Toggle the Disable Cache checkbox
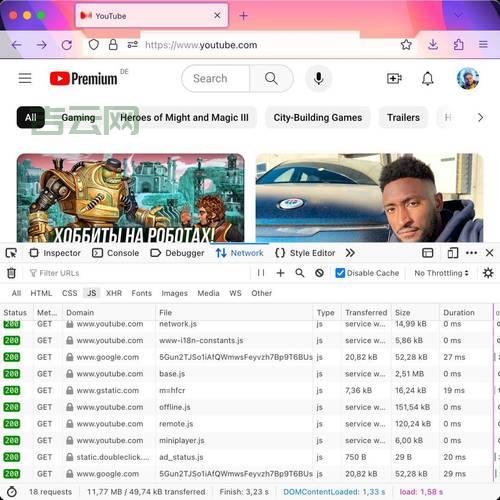The width and height of the screenshot is (500, 500). click(x=340, y=273)
